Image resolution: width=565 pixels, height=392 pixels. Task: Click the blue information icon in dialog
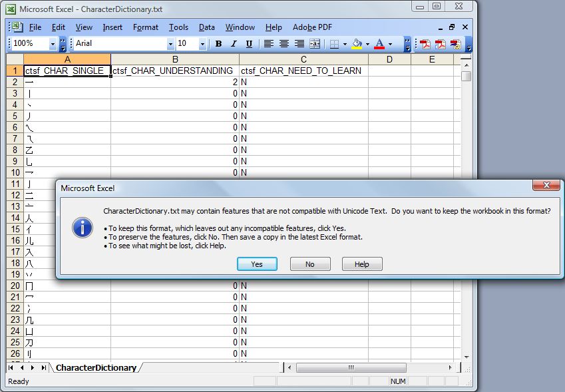tap(83, 228)
